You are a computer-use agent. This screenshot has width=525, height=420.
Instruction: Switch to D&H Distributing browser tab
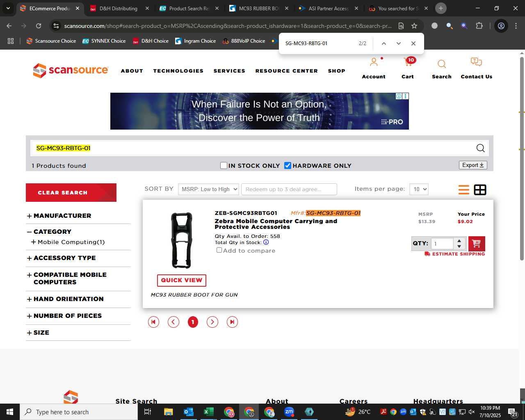[119, 8]
